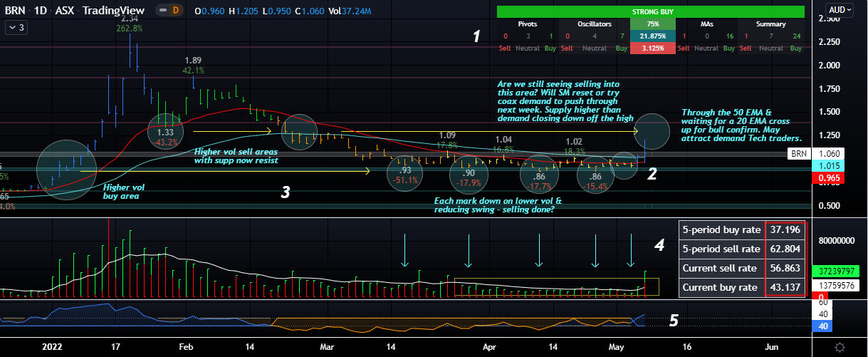The height and width of the screenshot is (357, 868).
Task: Click the Summary column header
Action: click(x=771, y=25)
